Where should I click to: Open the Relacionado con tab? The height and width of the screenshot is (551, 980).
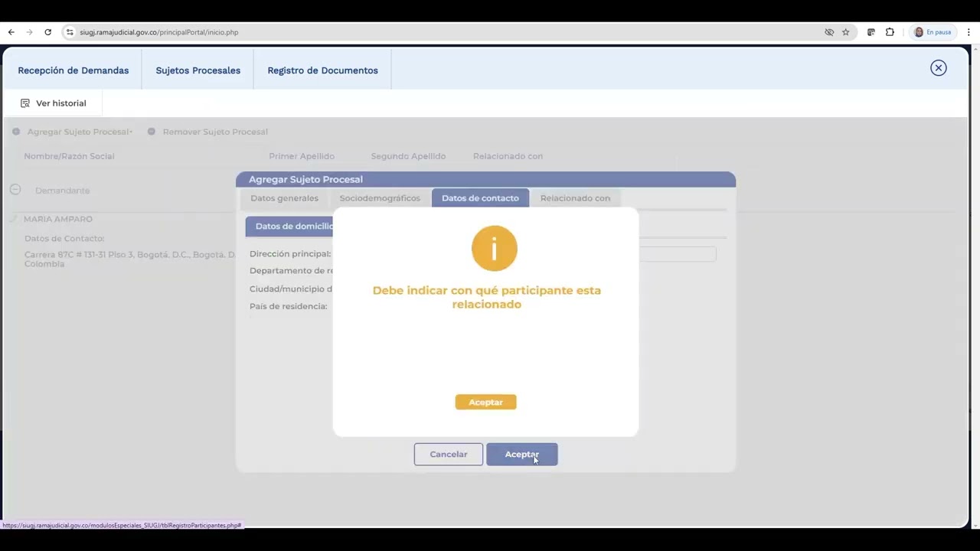575,198
